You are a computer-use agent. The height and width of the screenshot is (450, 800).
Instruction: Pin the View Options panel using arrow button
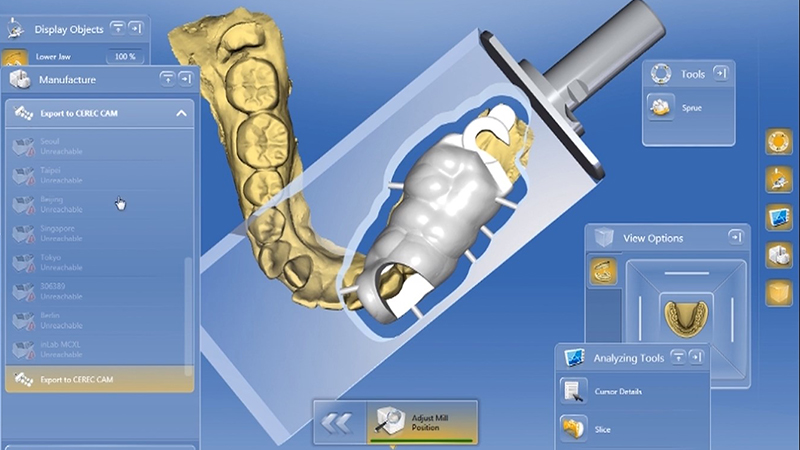tap(735, 237)
